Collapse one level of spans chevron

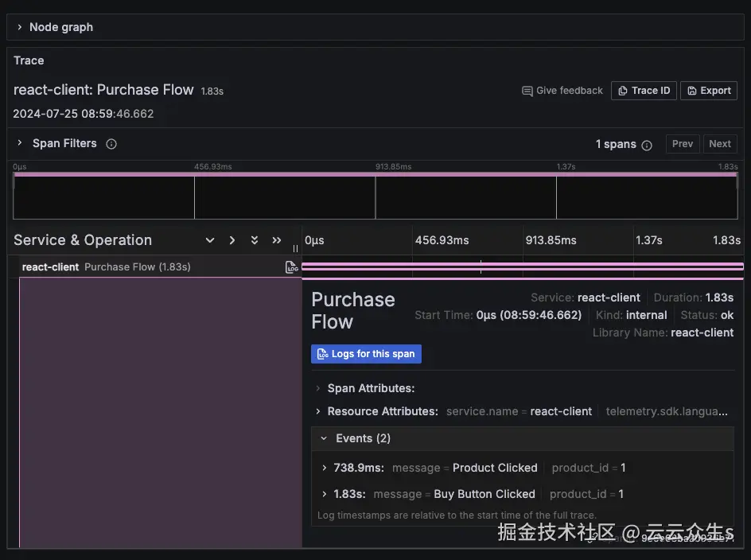[x=232, y=240]
